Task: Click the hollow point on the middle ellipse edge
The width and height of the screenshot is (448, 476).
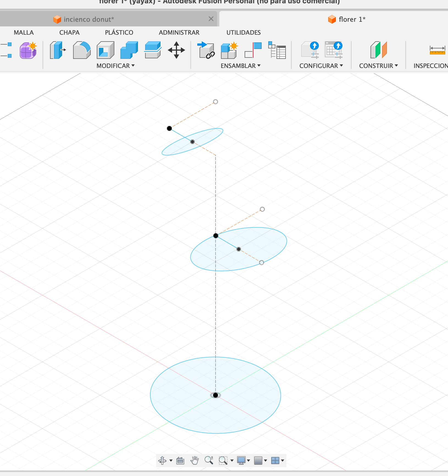Action: pyautogui.click(x=261, y=262)
